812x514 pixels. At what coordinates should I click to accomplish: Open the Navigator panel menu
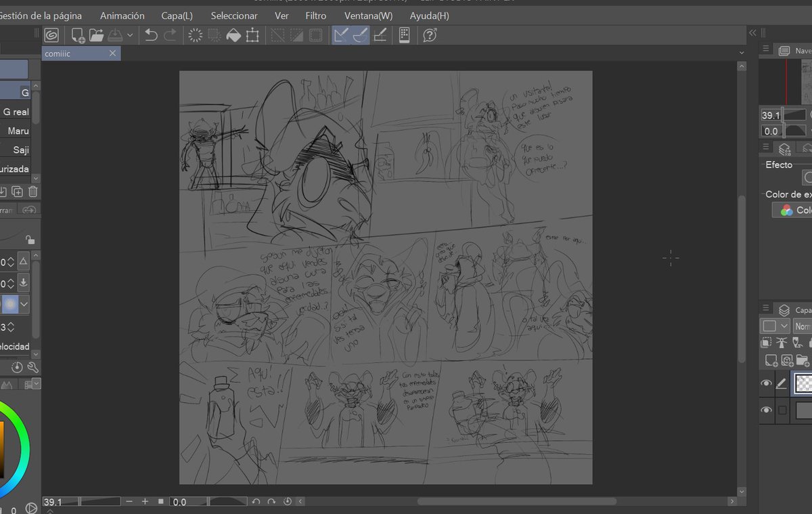pos(765,49)
